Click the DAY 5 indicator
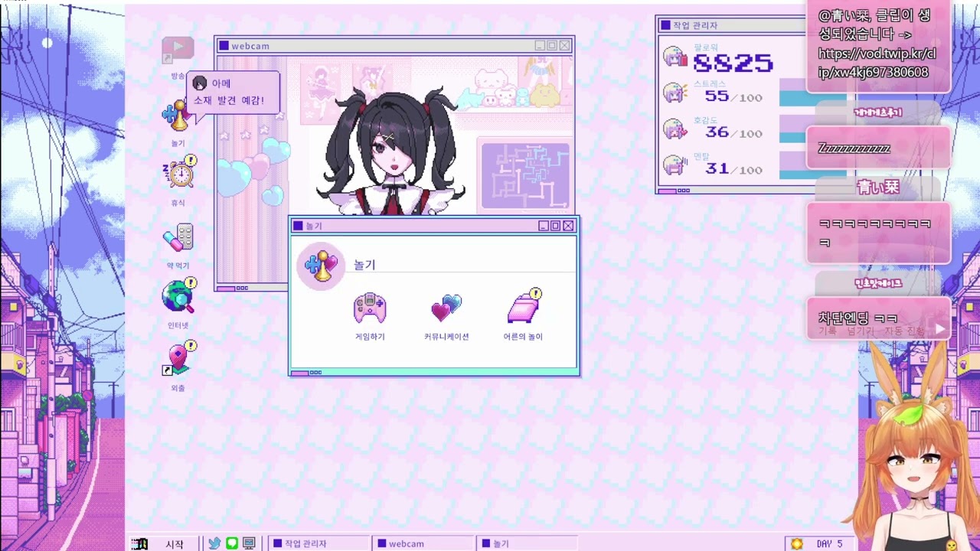The width and height of the screenshot is (980, 551). [829, 544]
